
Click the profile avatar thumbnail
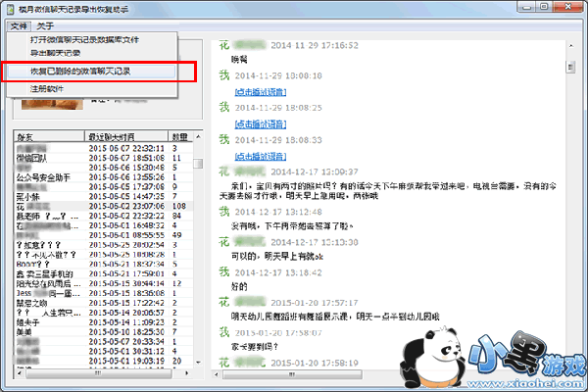(52, 104)
